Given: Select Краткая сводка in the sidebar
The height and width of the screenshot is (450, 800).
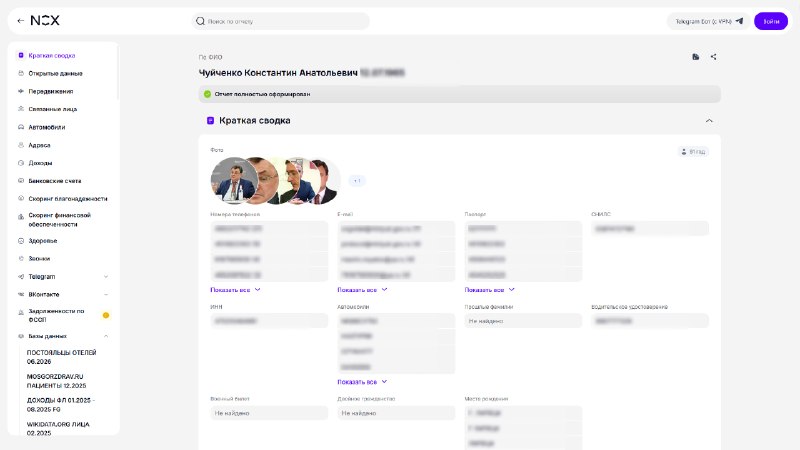Looking at the screenshot, I should pyautogui.click(x=52, y=56).
